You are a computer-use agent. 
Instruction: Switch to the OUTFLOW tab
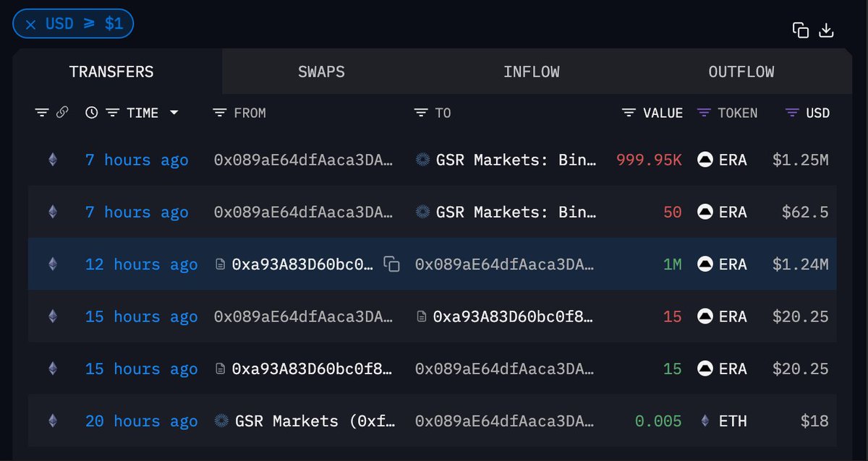pyautogui.click(x=741, y=72)
